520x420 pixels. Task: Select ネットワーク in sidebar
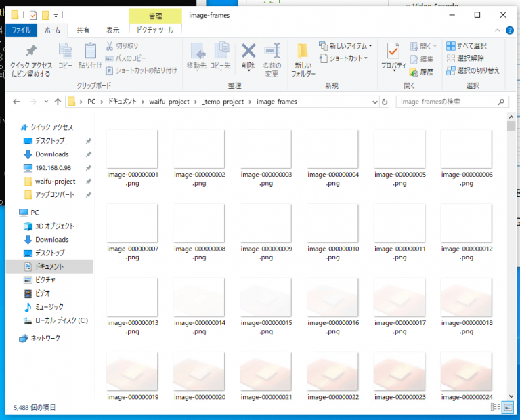45,339
